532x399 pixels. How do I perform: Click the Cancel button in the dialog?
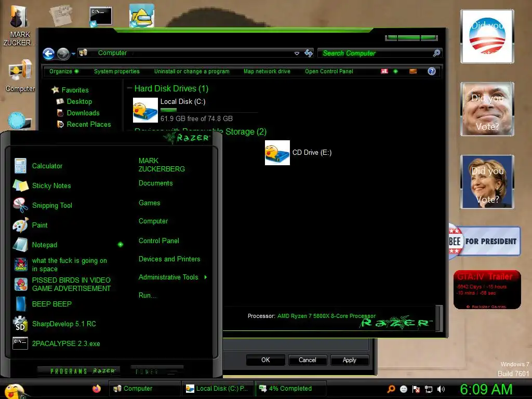[308, 360]
